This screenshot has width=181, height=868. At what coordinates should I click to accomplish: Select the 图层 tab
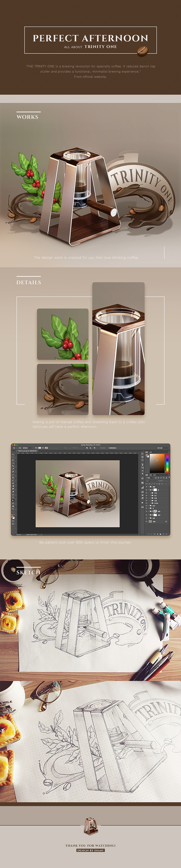click(x=147, y=475)
